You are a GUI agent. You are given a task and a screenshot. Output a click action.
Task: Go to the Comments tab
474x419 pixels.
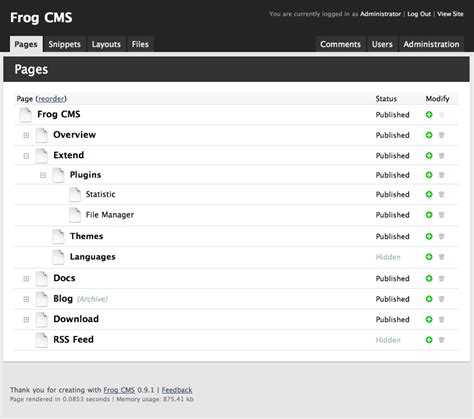coord(340,44)
